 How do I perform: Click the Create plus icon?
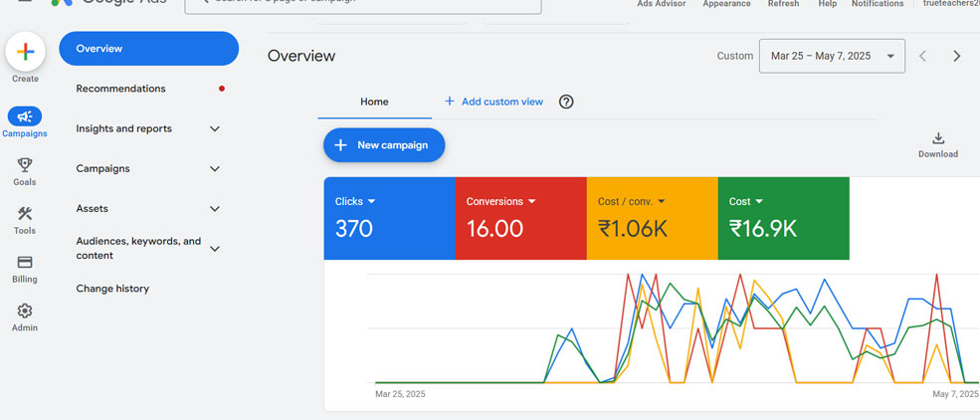click(26, 52)
